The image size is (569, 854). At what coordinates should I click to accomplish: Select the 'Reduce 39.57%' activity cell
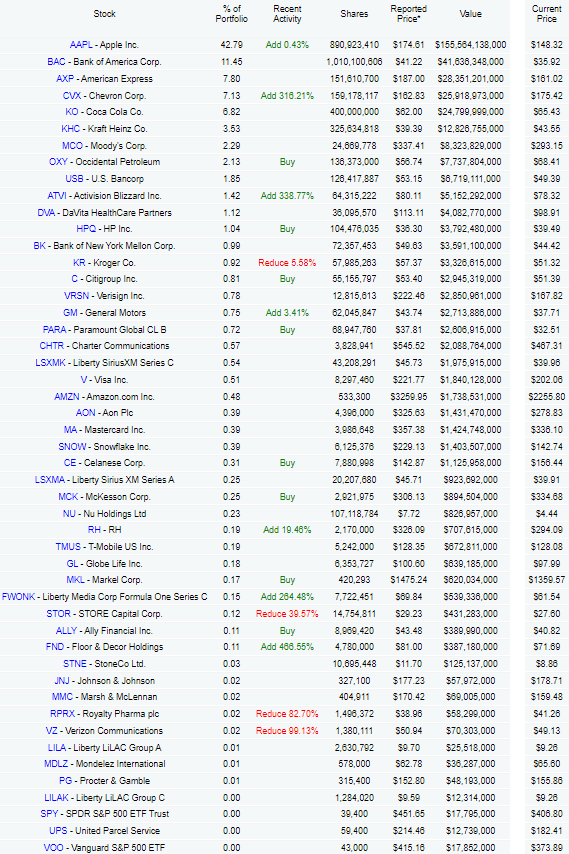287,614
